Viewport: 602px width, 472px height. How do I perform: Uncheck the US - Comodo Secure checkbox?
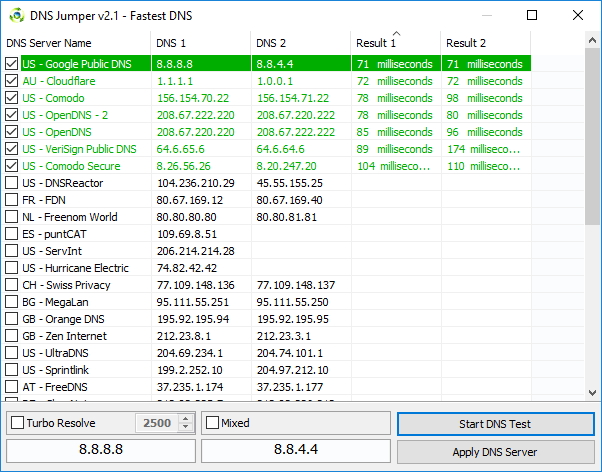pos(12,166)
